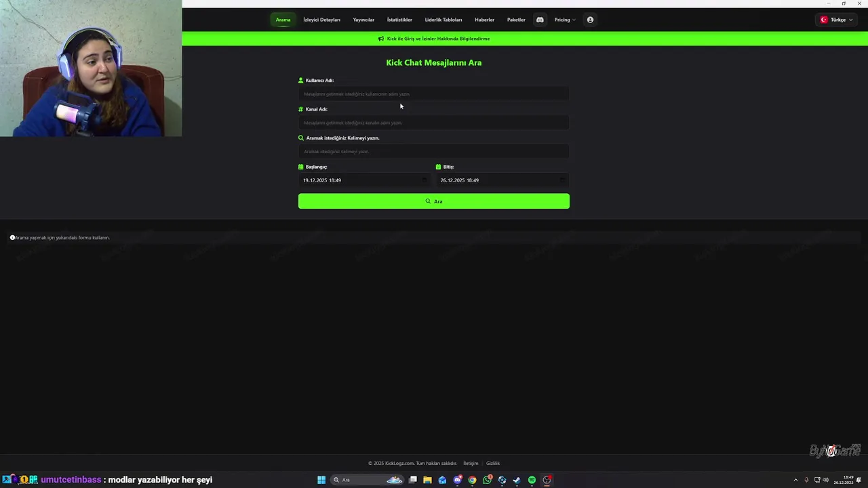Open the taskbar clock showing 18:49
Viewport: 868px width, 488px height.
(844, 480)
